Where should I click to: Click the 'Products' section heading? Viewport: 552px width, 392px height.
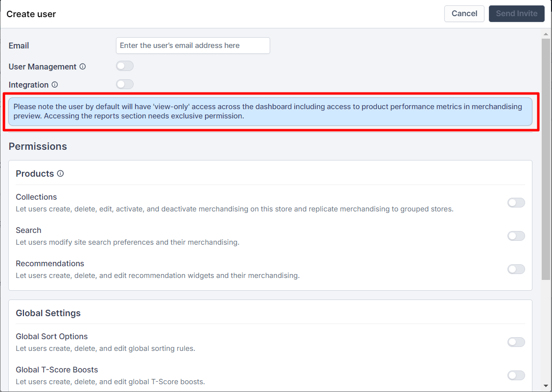coord(35,174)
